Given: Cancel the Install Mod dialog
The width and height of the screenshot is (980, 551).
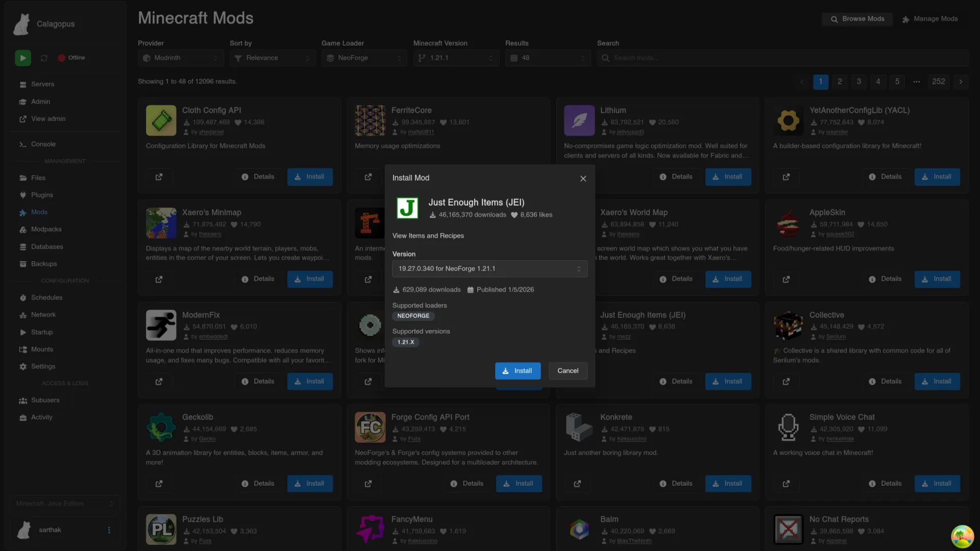Looking at the screenshot, I should [568, 371].
